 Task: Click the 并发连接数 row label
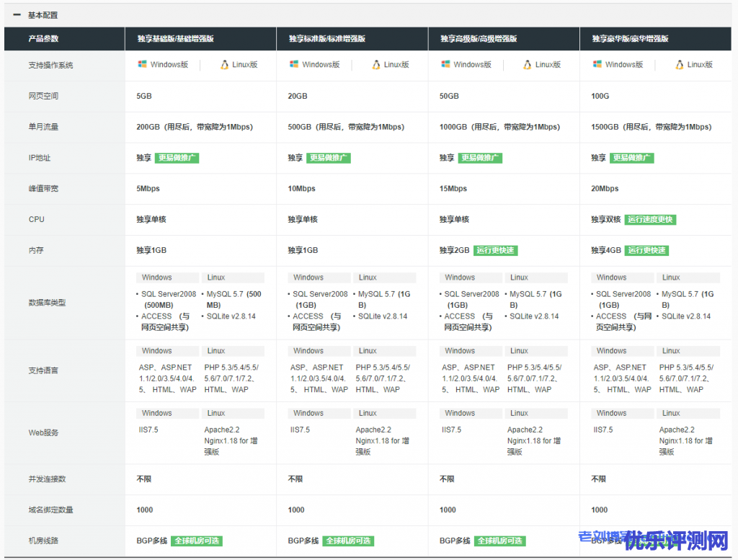click(47, 479)
